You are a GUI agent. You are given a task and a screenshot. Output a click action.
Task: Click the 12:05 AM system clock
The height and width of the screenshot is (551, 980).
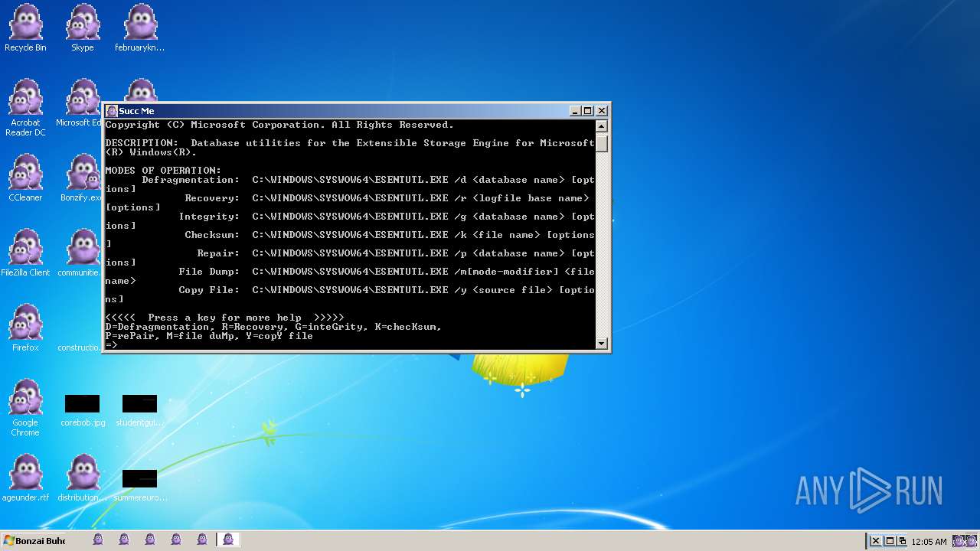pyautogui.click(x=929, y=542)
